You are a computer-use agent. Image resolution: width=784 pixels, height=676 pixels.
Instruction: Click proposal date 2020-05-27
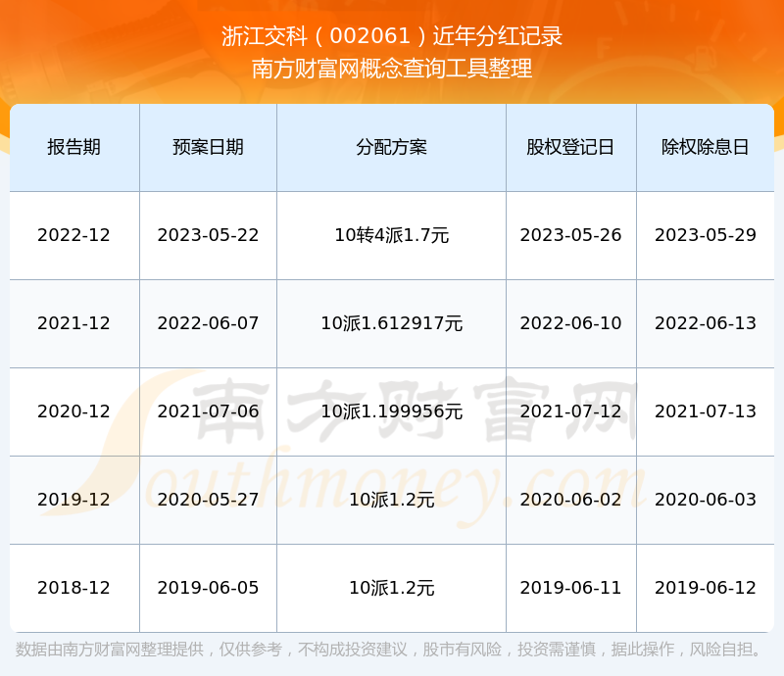point(208,500)
